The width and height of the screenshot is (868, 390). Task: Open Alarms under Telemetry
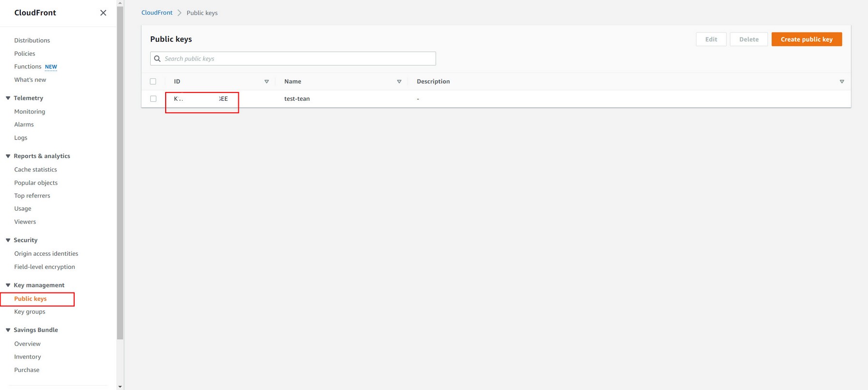click(24, 125)
